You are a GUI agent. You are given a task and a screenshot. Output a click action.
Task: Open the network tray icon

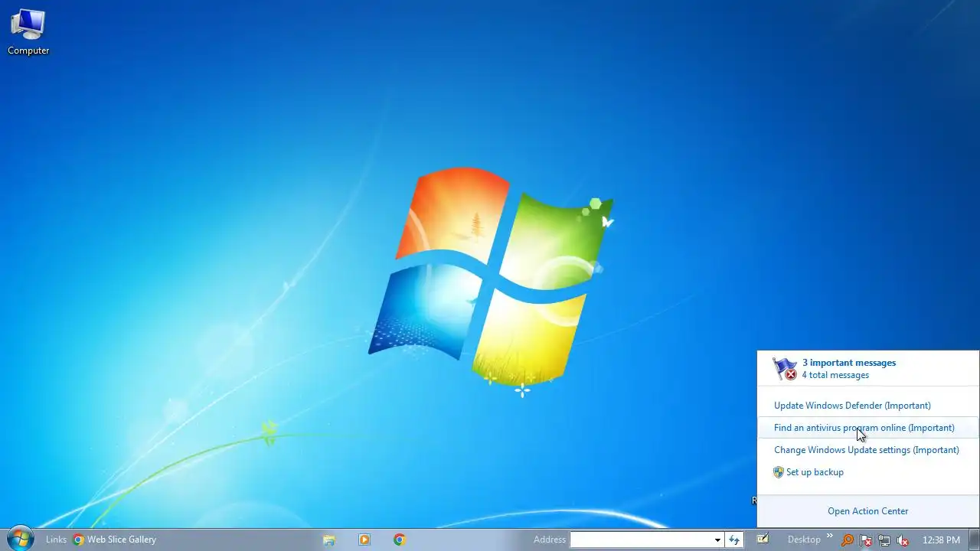click(884, 540)
